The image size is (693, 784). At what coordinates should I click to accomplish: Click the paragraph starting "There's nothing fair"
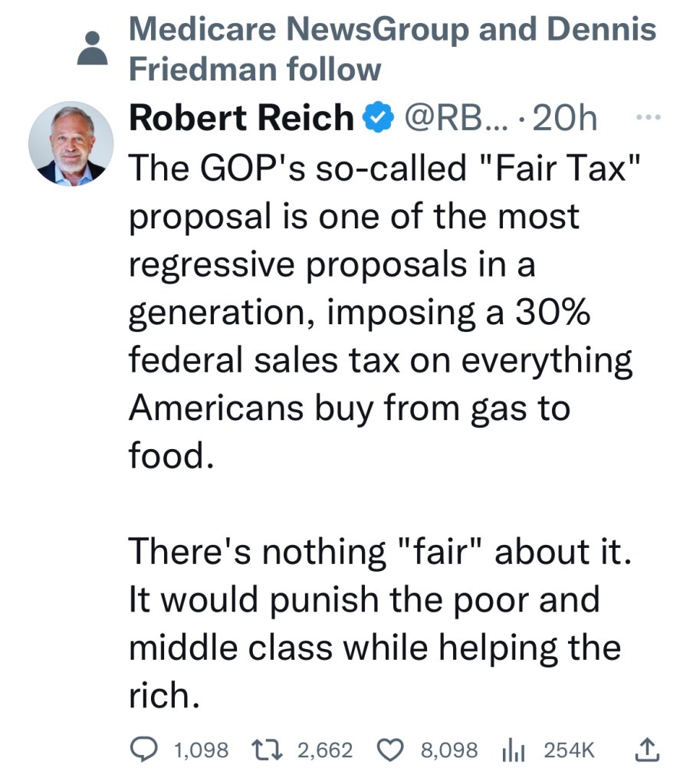coord(379,622)
